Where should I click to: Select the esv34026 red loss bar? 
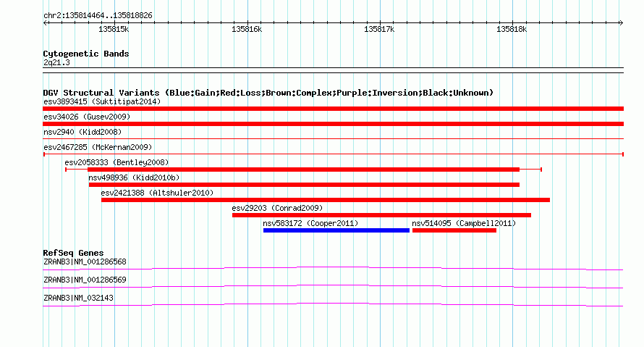coord(333,124)
